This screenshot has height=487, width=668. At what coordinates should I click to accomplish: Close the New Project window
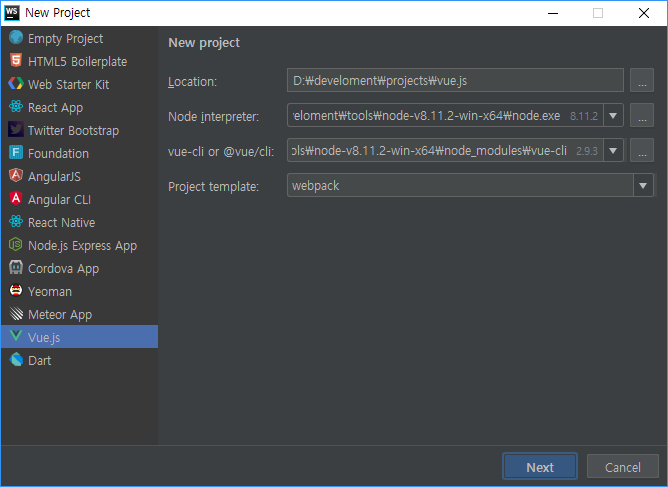644,13
